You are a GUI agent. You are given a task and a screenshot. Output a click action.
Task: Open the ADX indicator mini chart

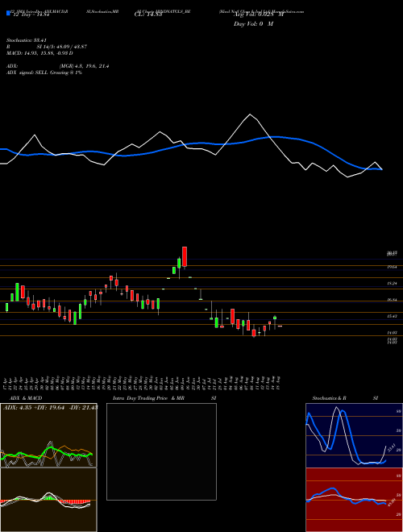click(x=48, y=435)
